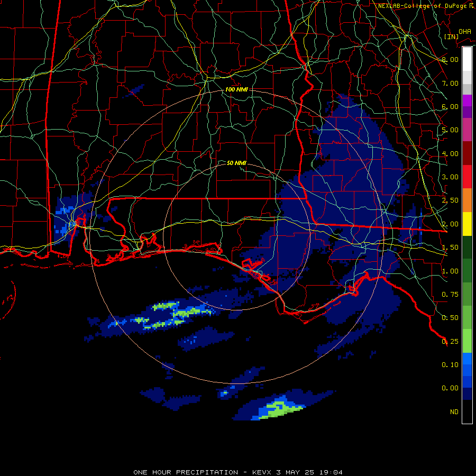This screenshot has height=476, width=476.
Task: Pick the white swatch atop the legend
Action: 467,59
